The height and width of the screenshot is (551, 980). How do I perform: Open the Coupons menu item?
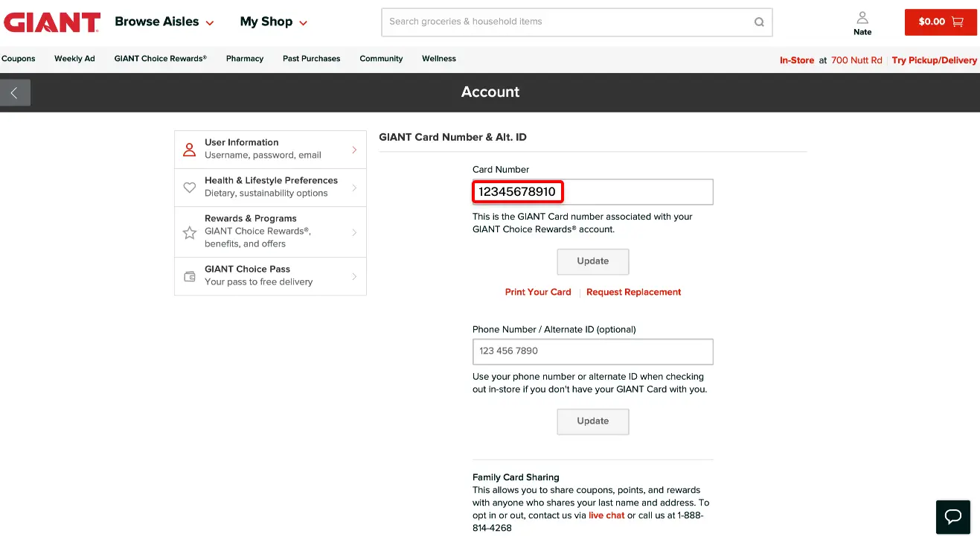19,59
